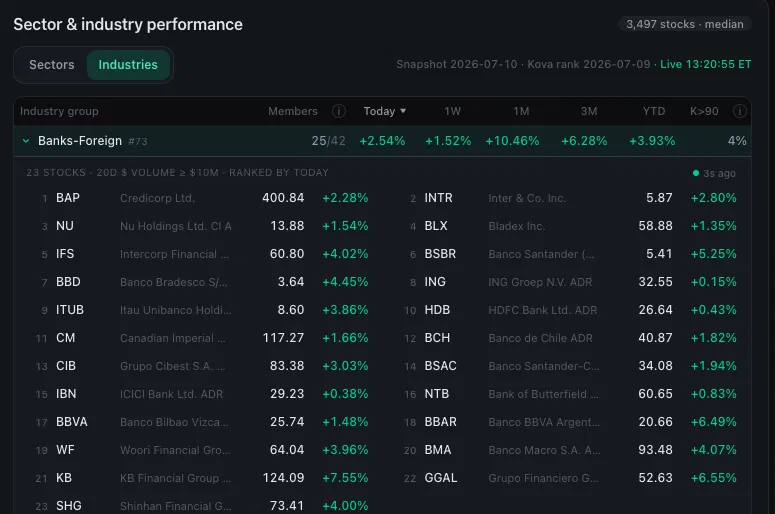Sort by the Members column header

point(293,111)
